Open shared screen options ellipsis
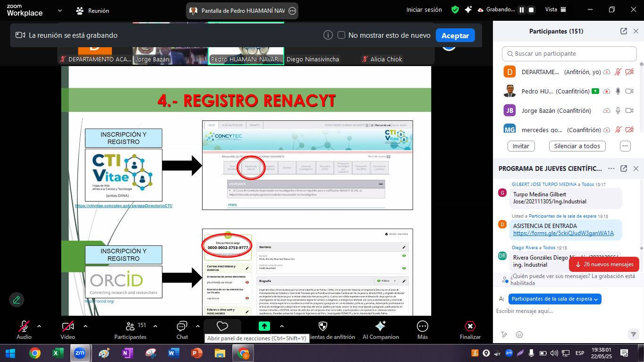Viewport: 644px width, 362px height. (292, 10)
